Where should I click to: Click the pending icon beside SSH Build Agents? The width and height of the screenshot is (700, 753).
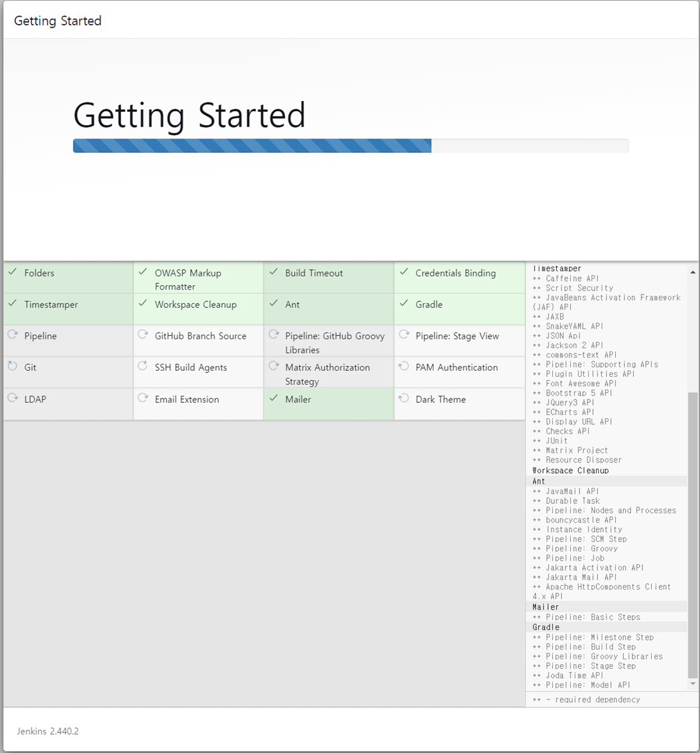point(143,366)
